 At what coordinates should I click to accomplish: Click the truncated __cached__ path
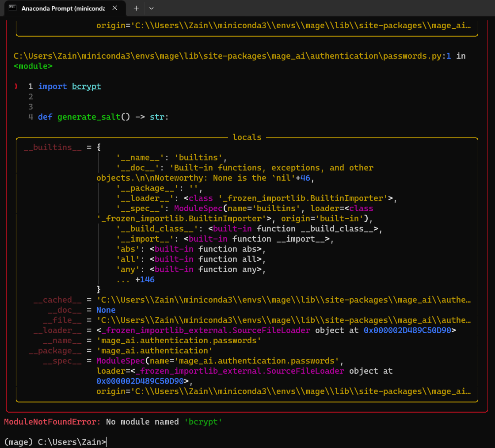click(x=283, y=300)
